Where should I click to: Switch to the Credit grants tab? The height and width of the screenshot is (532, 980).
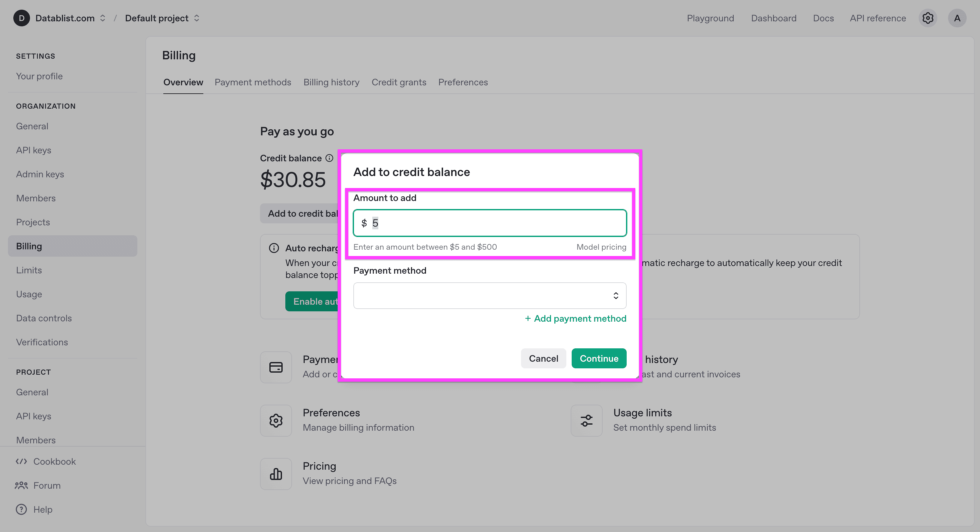399,82
